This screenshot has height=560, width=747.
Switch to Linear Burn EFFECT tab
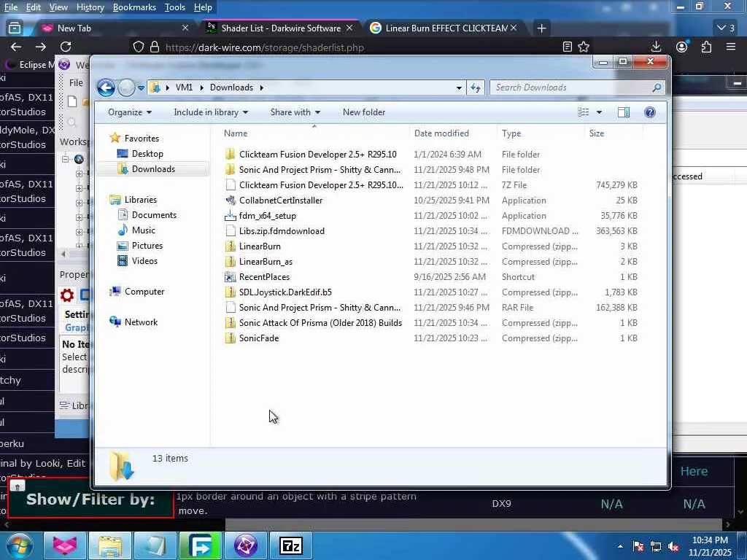click(x=443, y=28)
